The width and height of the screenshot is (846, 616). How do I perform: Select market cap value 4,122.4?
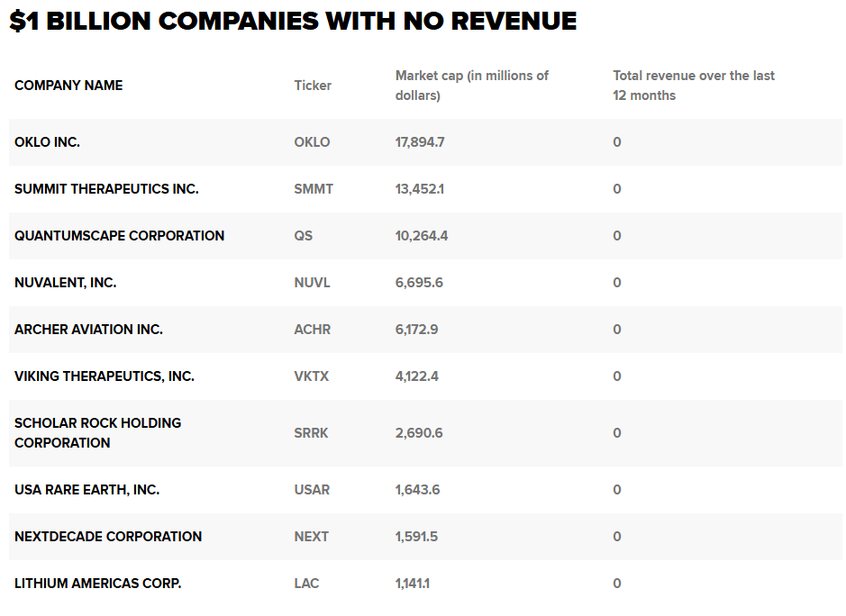click(x=417, y=376)
